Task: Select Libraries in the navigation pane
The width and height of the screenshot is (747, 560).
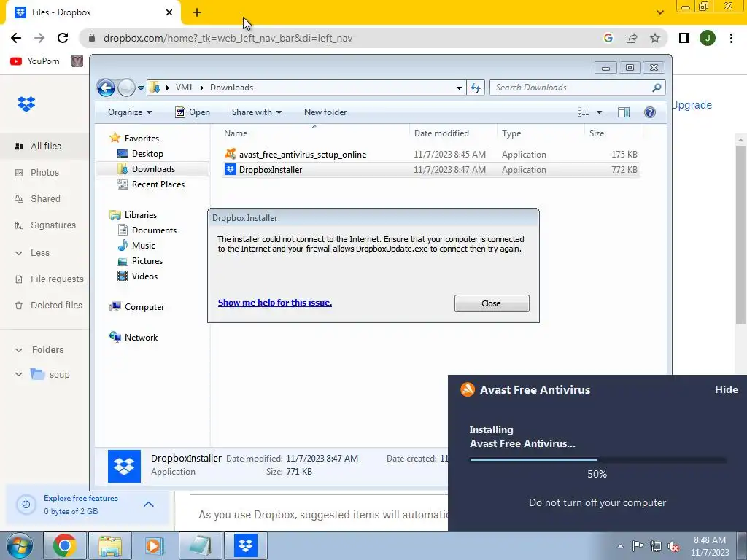Action: coord(141,215)
